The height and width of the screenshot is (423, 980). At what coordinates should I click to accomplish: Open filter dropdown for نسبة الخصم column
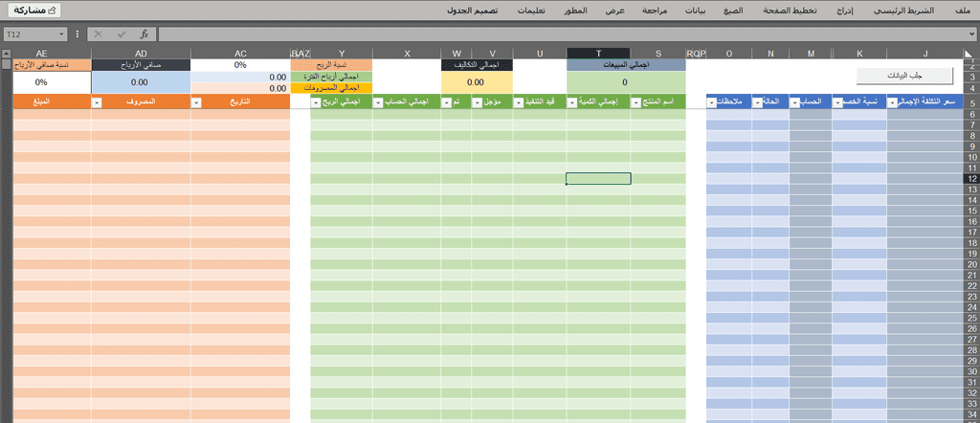point(838,102)
